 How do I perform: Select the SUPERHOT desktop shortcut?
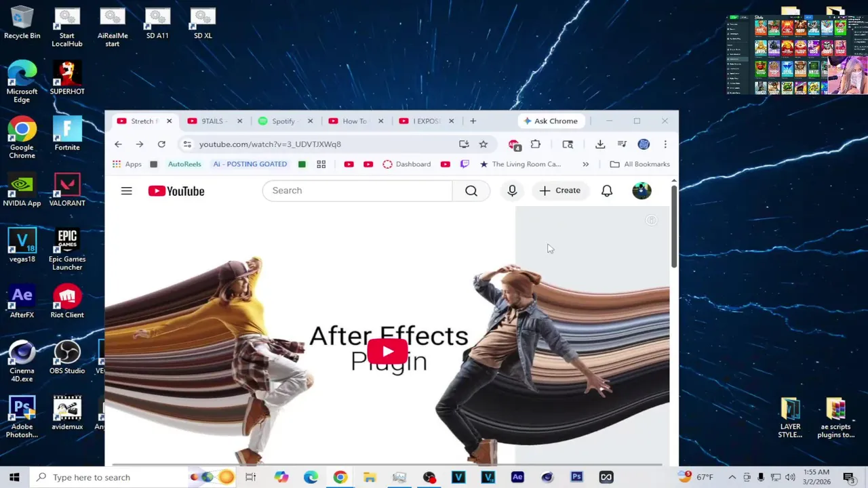67,79
